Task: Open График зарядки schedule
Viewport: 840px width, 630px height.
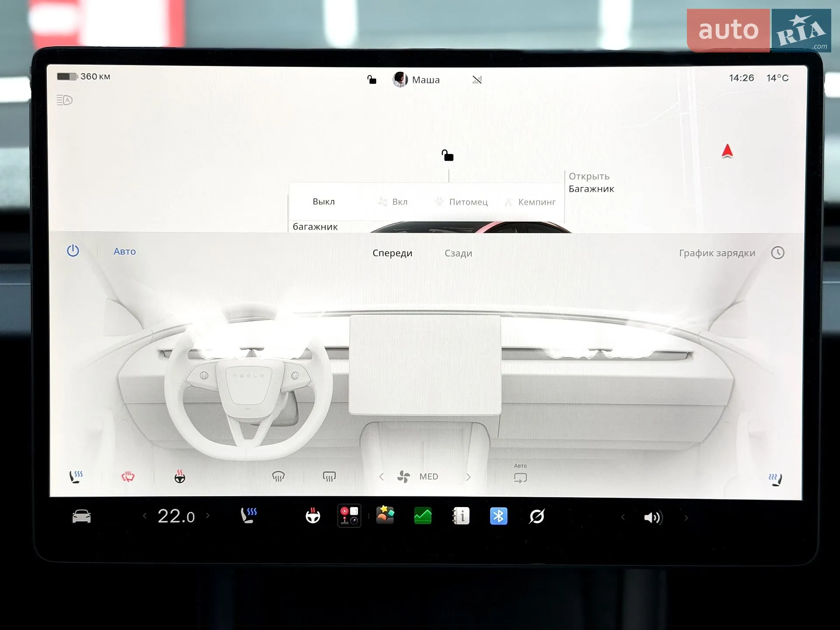Action: pos(717,253)
